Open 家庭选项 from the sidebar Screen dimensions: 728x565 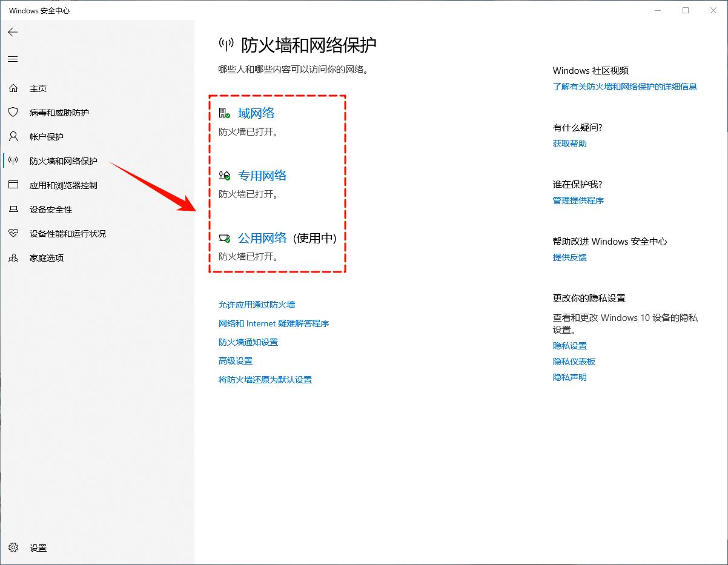click(45, 257)
